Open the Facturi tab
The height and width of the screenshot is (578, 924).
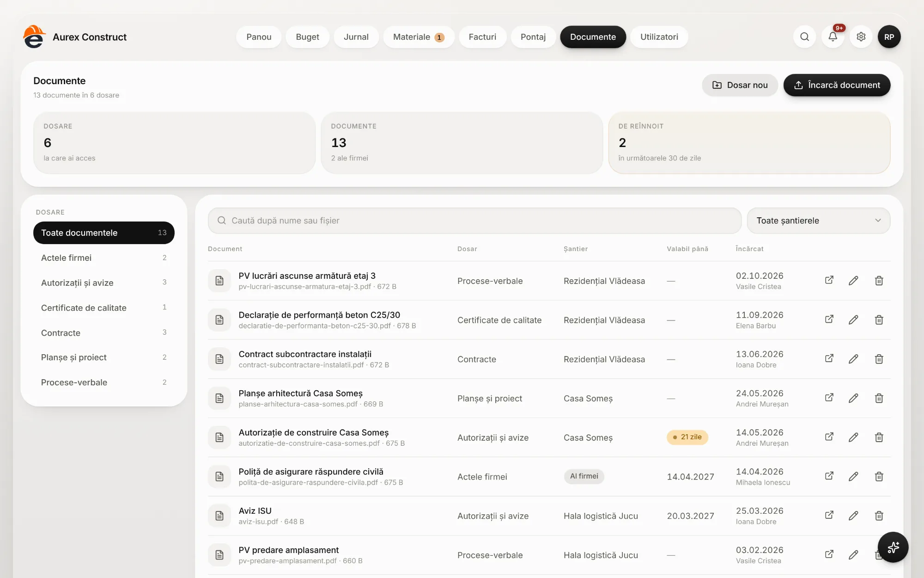coord(482,37)
